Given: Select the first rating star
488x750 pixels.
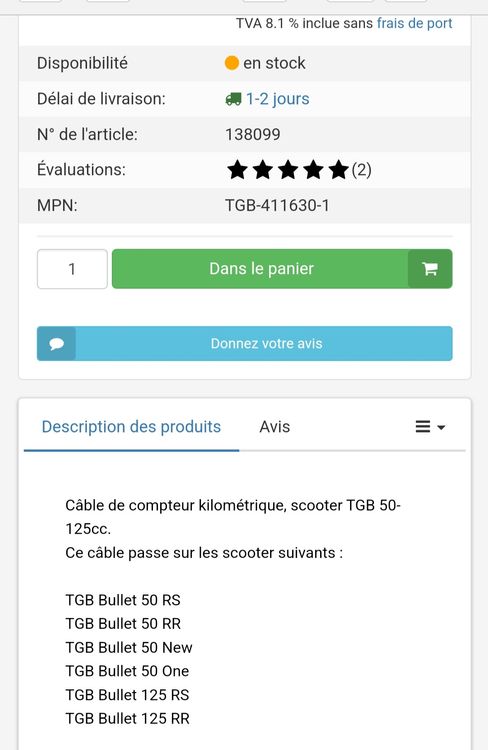Looking at the screenshot, I should coord(237,170).
